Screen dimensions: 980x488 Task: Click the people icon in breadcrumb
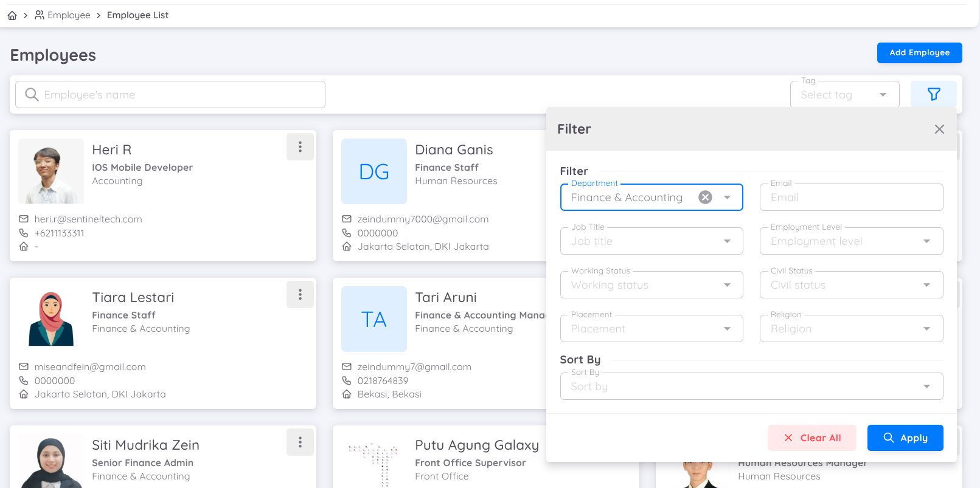point(40,15)
